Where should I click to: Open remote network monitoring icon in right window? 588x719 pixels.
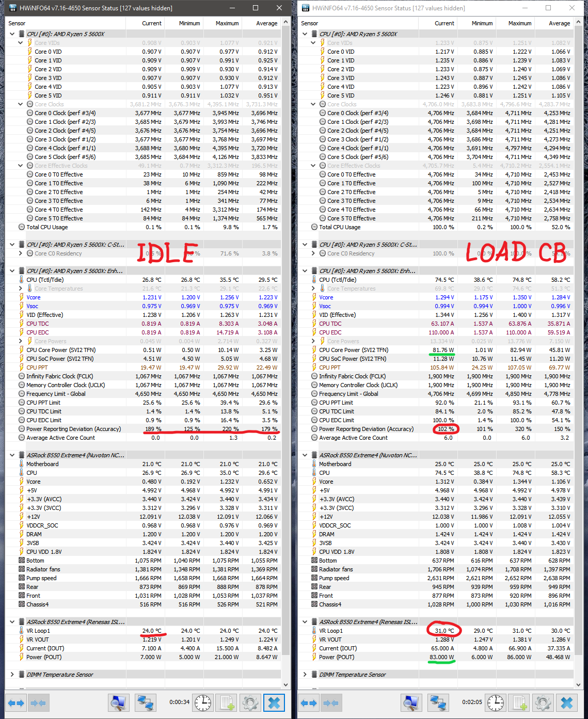(x=438, y=702)
